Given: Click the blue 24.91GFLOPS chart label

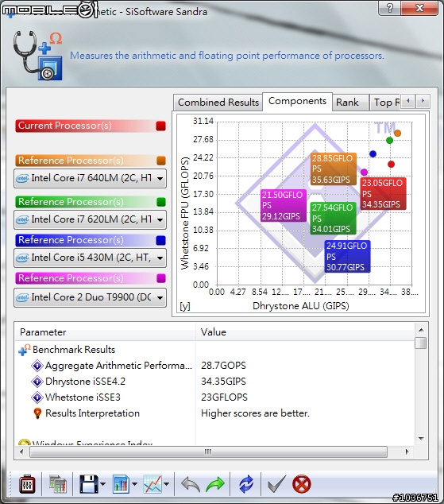Looking at the screenshot, I should 347,257.
